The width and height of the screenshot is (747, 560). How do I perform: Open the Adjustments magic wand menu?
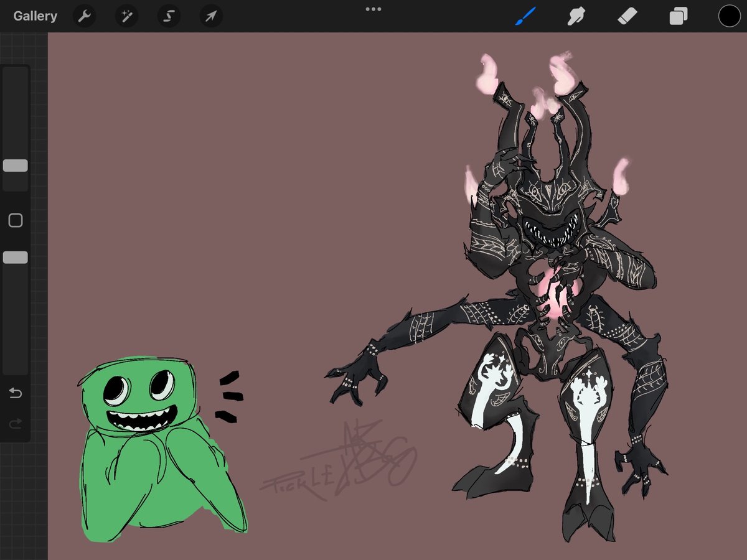tap(126, 16)
